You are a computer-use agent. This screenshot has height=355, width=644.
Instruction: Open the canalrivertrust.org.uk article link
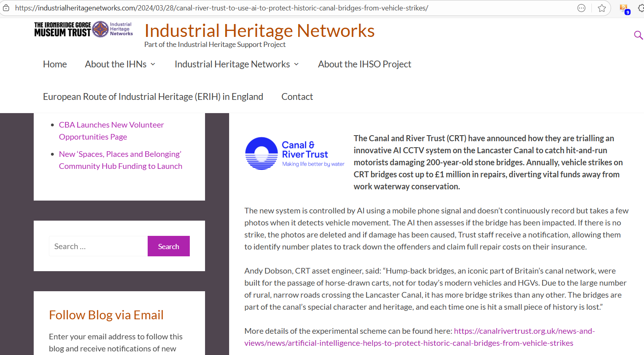point(420,337)
